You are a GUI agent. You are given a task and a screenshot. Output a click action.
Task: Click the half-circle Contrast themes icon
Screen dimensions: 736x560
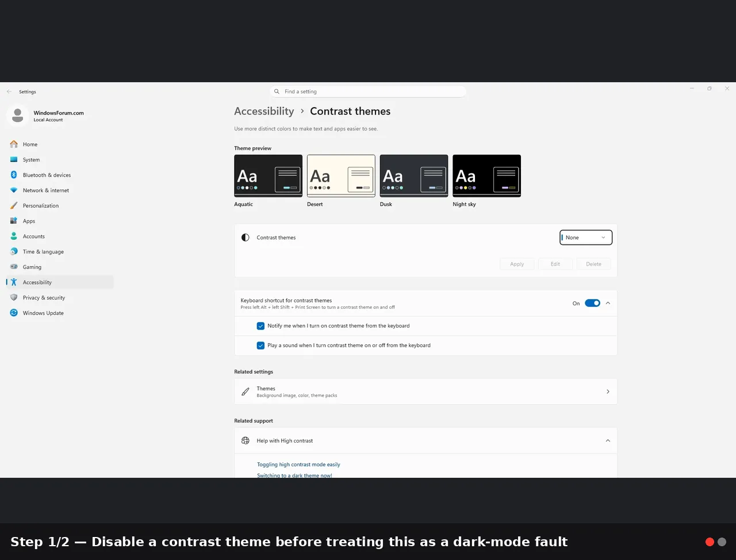(x=246, y=237)
